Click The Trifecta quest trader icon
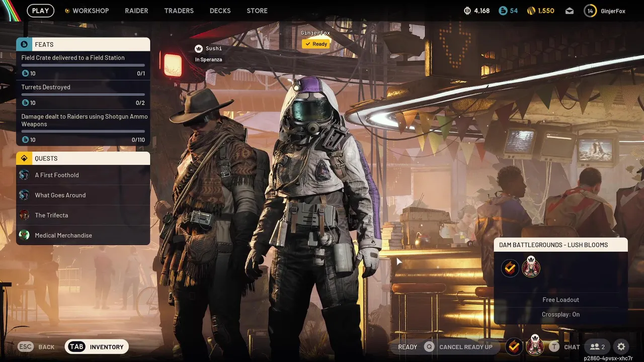 pyautogui.click(x=24, y=215)
